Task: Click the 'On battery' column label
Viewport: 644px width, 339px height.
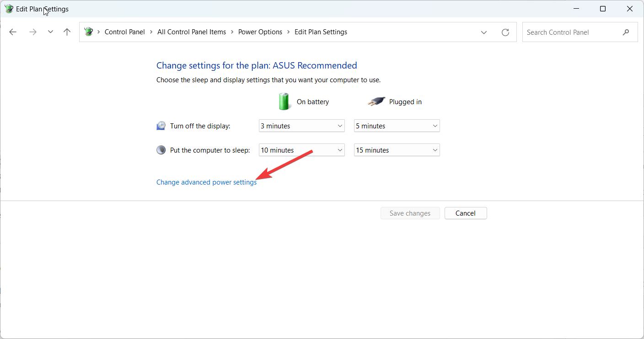Action: pos(313,102)
